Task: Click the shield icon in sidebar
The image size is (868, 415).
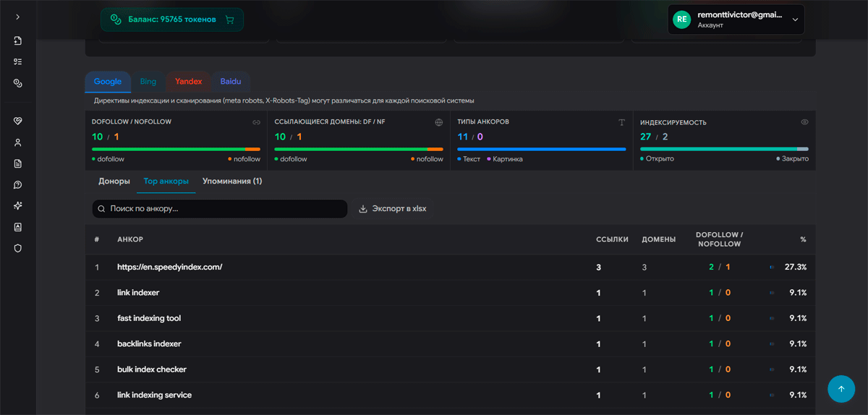Action: (x=18, y=248)
